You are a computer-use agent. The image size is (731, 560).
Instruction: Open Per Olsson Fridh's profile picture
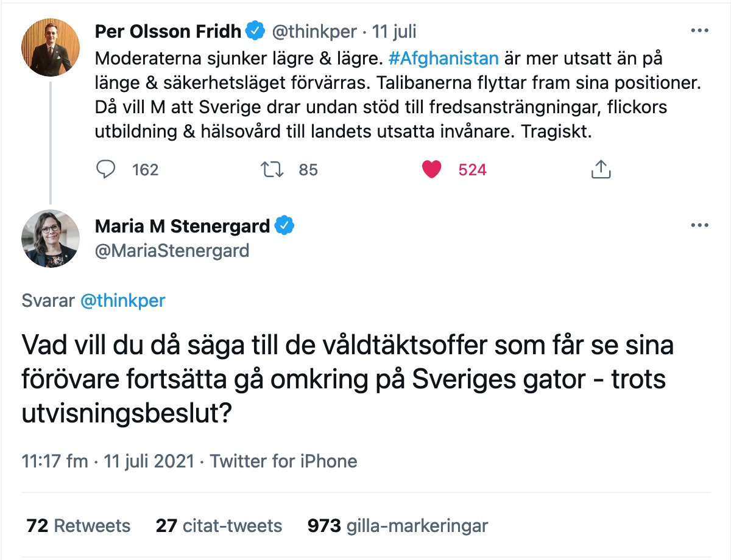[51, 47]
